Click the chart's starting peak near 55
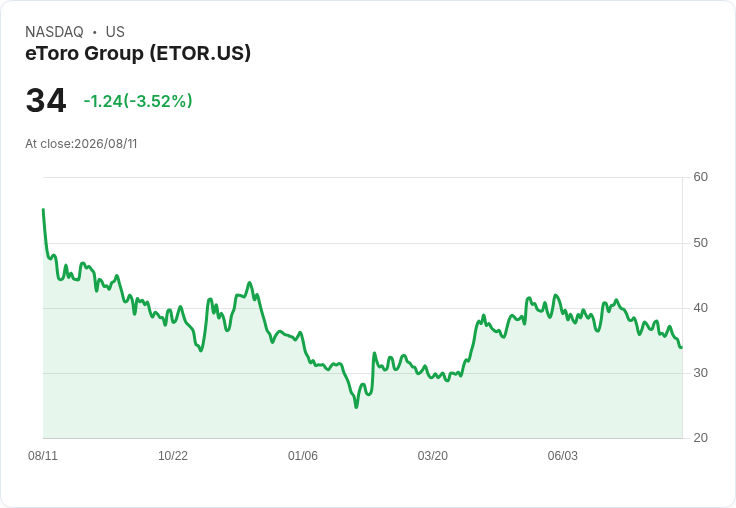 [43, 209]
